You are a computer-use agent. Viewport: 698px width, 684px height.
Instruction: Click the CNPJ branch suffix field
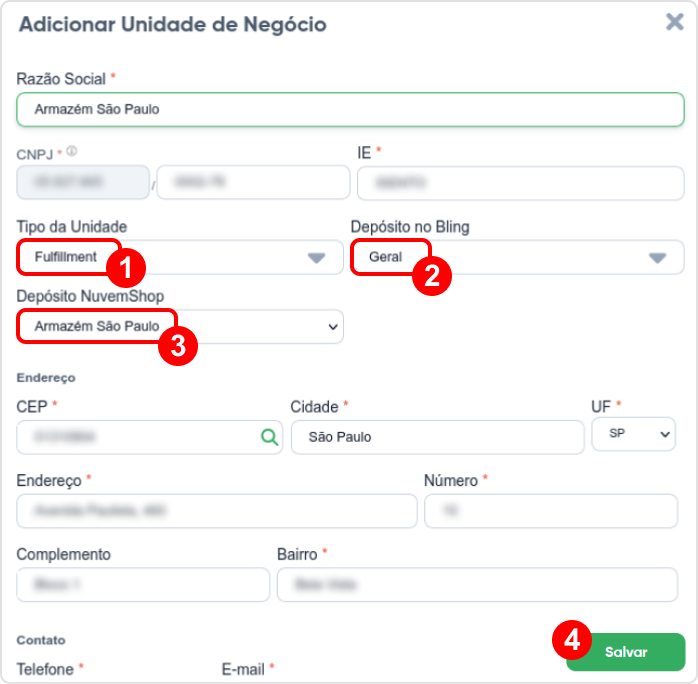253,182
